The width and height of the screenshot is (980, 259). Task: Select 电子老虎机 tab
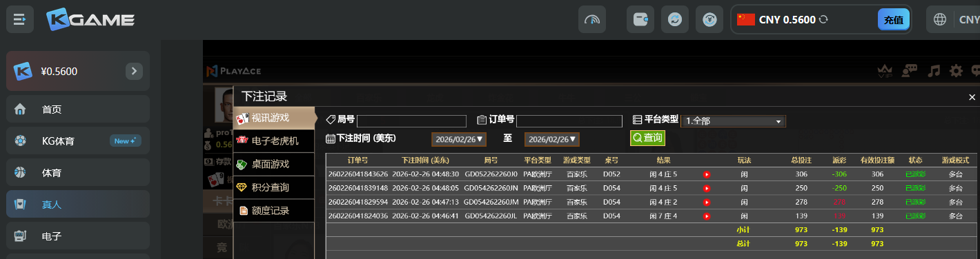(x=275, y=141)
